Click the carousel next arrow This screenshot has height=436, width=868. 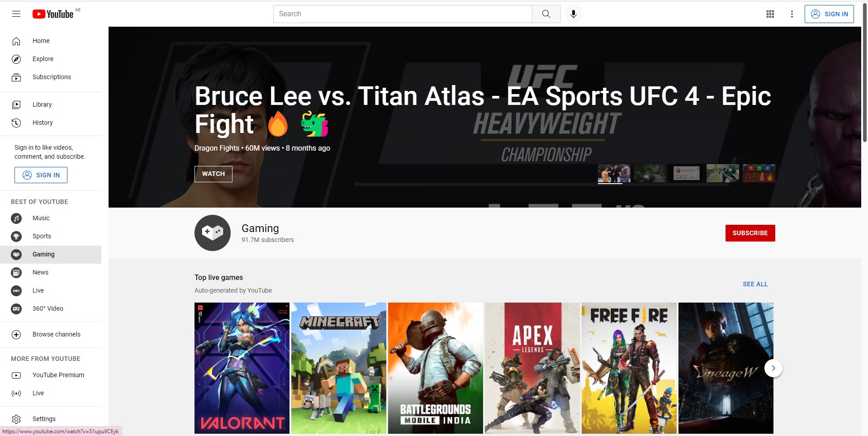tap(773, 368)
